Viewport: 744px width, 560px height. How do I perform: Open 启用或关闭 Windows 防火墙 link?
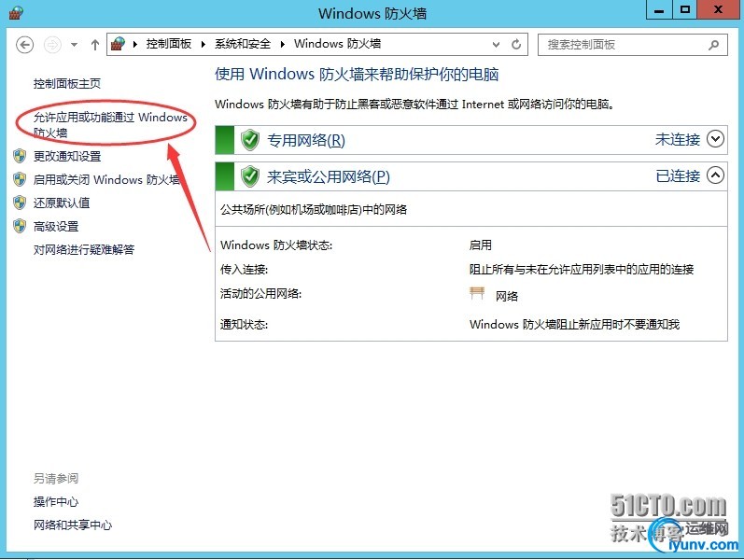[x=106, y=180]
